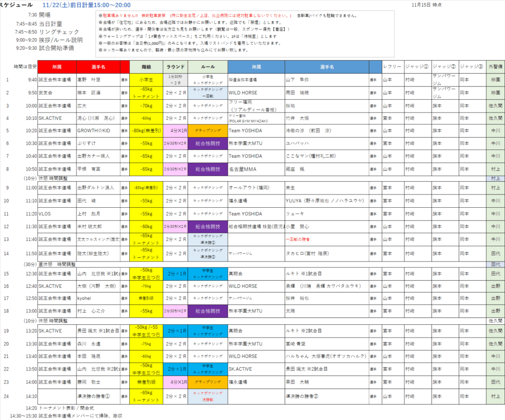Select the オールアウト(福岡) cell
This screenshot has width=505, height=420.
[255, 188]
